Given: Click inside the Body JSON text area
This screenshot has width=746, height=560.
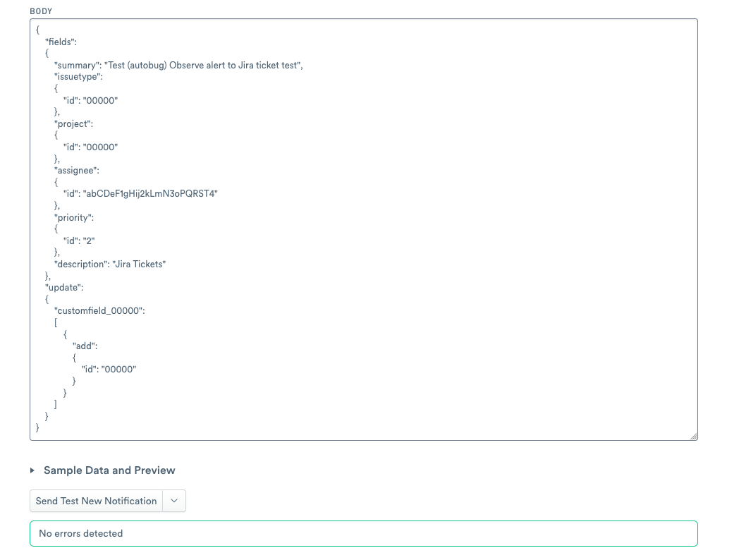Looking at the screenshot, I should click(364, 229).
